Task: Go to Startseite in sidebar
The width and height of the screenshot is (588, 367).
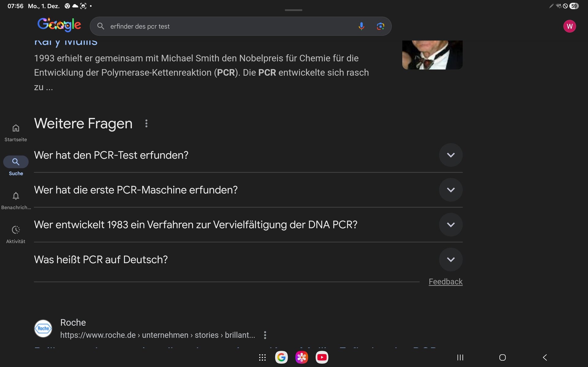Action: click(x=16, y=132)
